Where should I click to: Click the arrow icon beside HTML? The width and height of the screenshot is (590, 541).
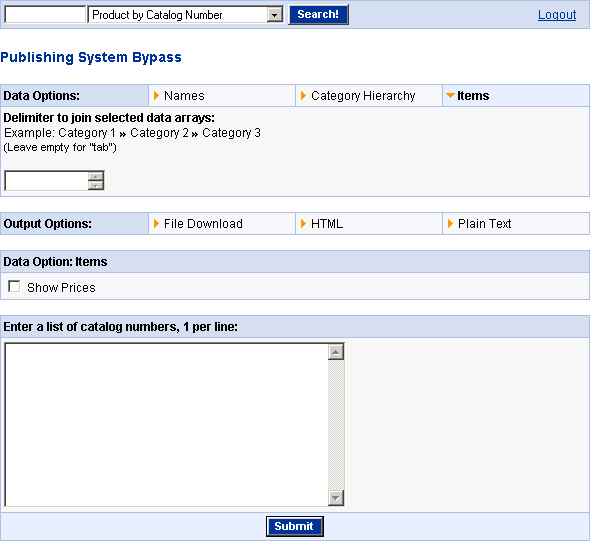pos(303,223)
